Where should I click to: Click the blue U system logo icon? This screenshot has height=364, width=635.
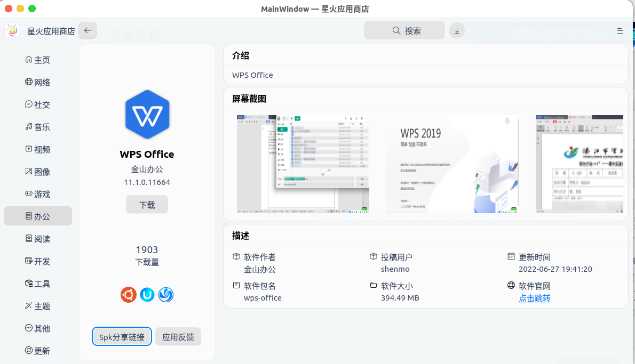click(x=147, y=294)
